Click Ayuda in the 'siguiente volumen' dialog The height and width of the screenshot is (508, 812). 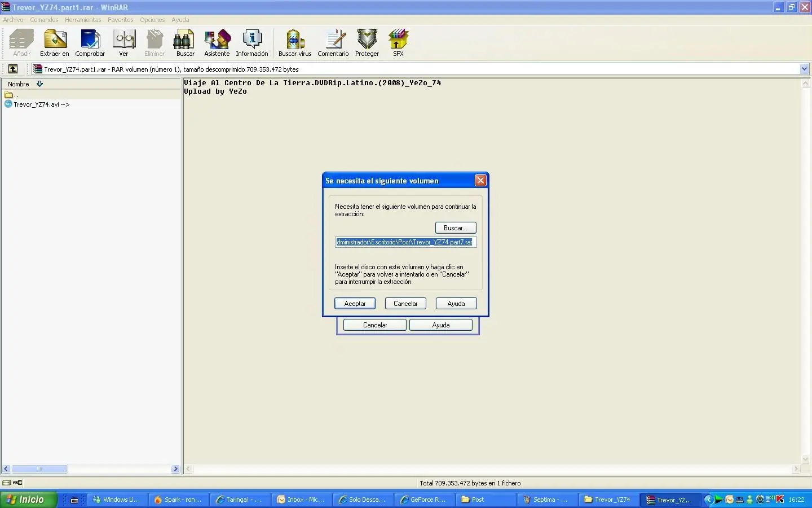tap(456, 304)
